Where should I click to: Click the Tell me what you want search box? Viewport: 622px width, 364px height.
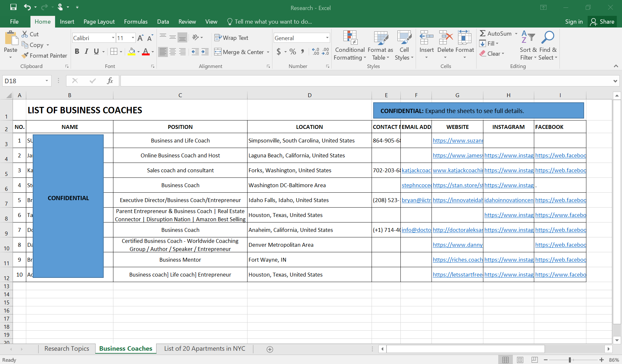(x=269, y=22)
